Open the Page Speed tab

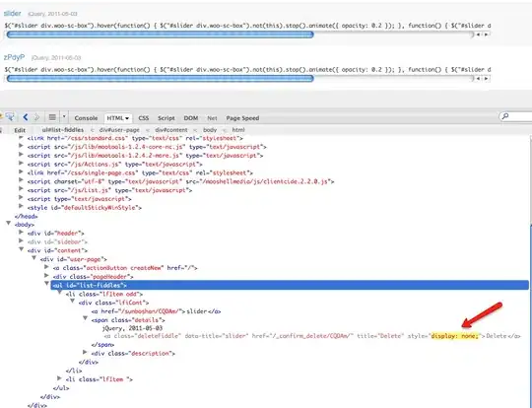[242, 118]
